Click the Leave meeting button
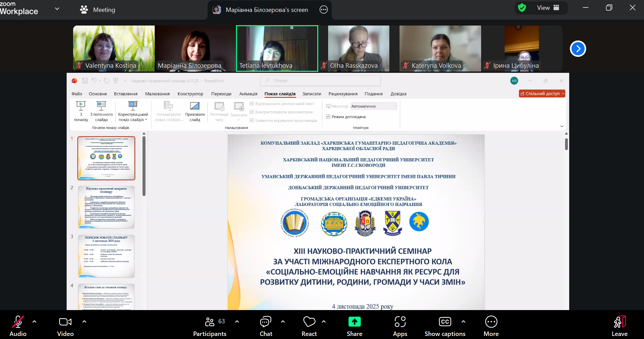This screenshot has width=644, height=339. coord(620,326)
